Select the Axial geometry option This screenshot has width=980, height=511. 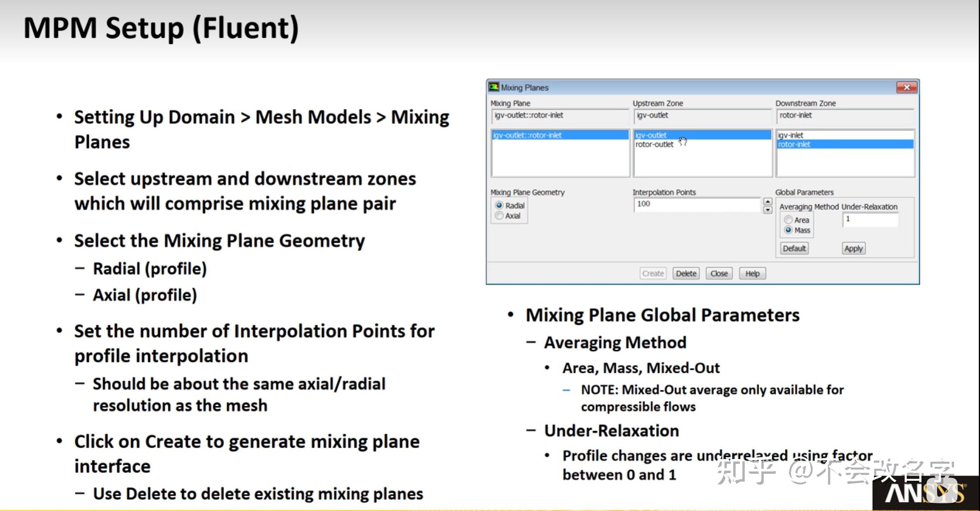[x=499, y=216]
